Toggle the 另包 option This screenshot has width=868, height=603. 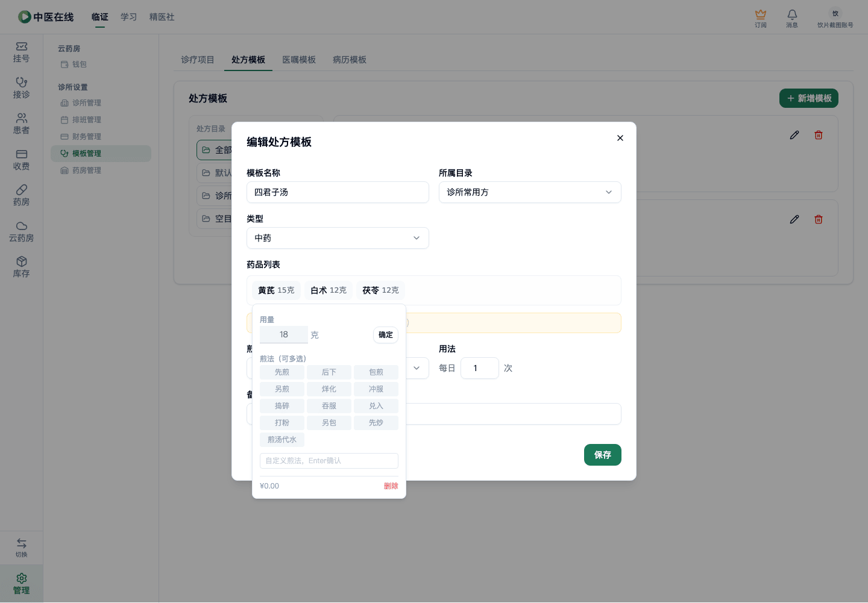coord(329,423)
